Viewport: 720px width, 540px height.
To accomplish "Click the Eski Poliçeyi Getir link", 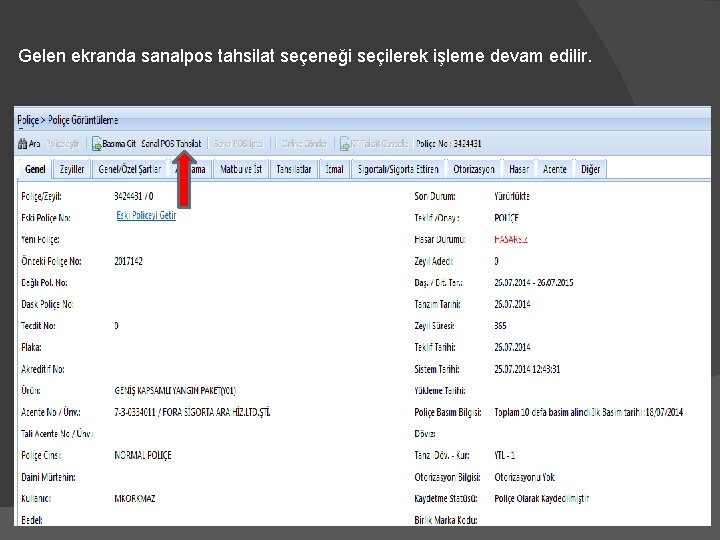I will [x=146, y=215].
